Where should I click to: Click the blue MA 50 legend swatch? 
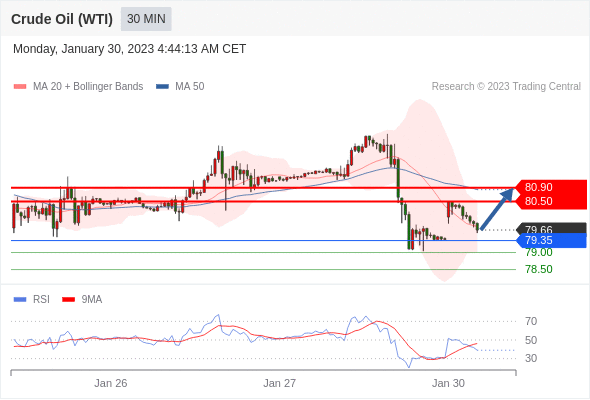[x=162, y=87]
